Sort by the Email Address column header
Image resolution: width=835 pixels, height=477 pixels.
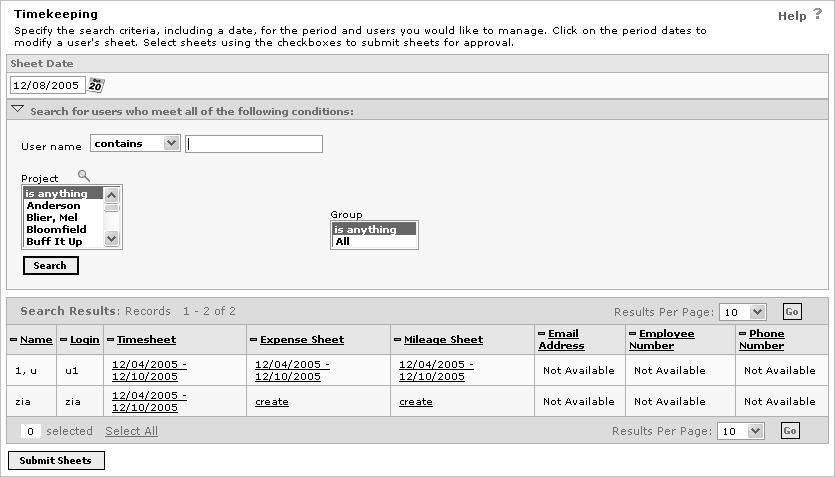click(x=561, y=340)
